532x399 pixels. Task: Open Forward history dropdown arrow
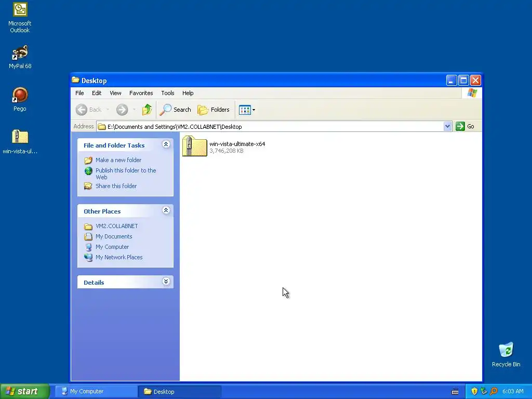(135, 110)
